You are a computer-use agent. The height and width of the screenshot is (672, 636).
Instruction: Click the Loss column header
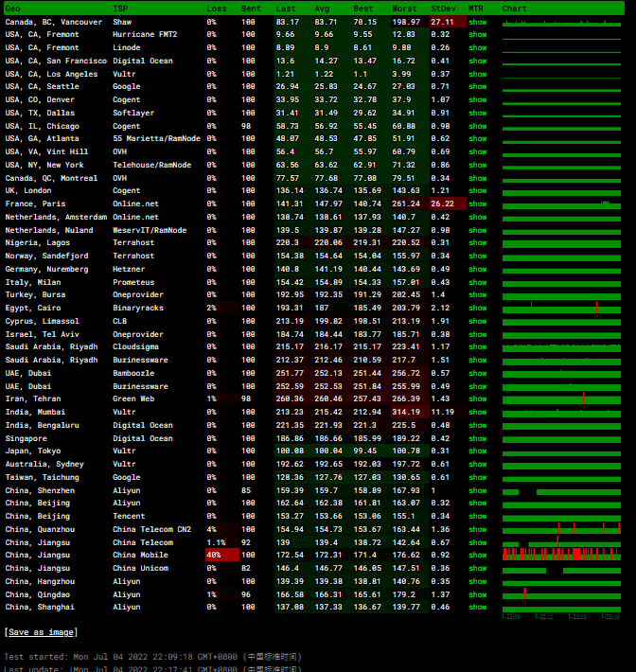[x=217, y=9]
